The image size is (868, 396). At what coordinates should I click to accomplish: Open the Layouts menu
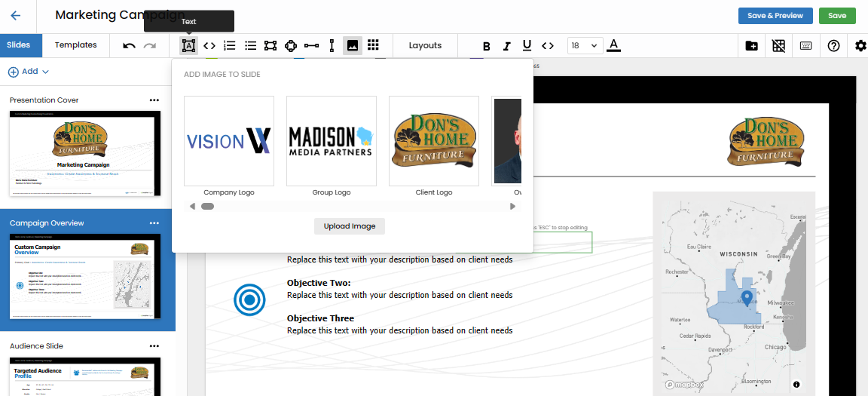click(x=425, y=46)
